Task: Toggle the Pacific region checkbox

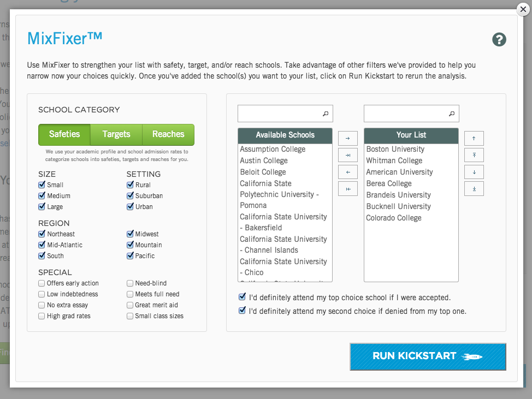Action: point(130,255)
